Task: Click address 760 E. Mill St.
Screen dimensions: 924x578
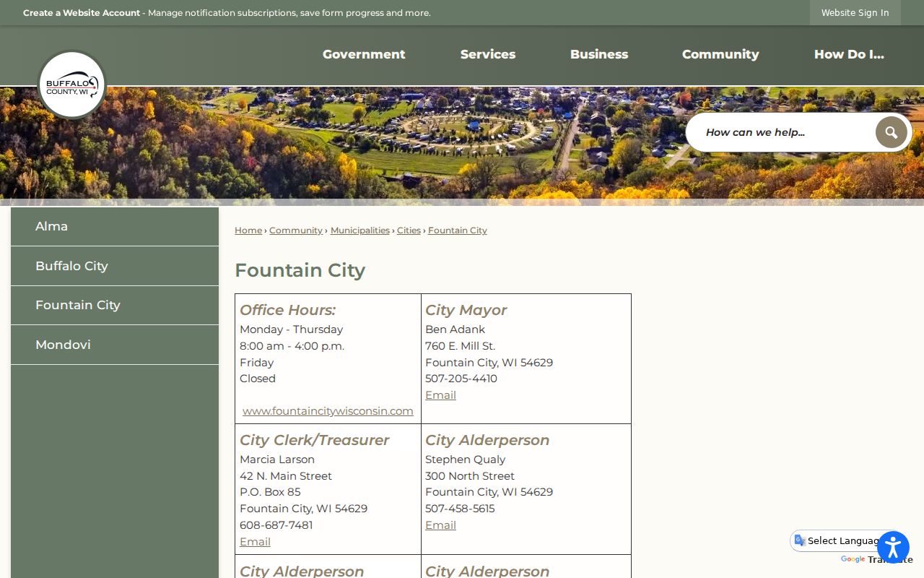Action: pyautogui.click(x=460, y=345)
